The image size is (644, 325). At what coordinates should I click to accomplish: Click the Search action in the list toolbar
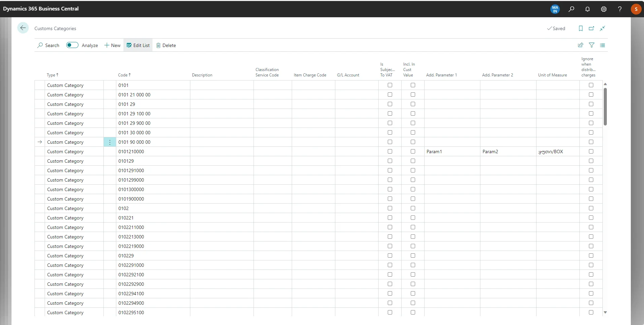click(x=48, y=45)
